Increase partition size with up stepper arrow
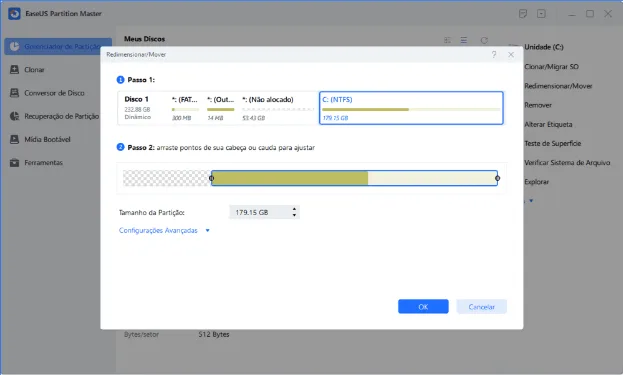Viewport: 624px width, 376px height. coord(294,209)
